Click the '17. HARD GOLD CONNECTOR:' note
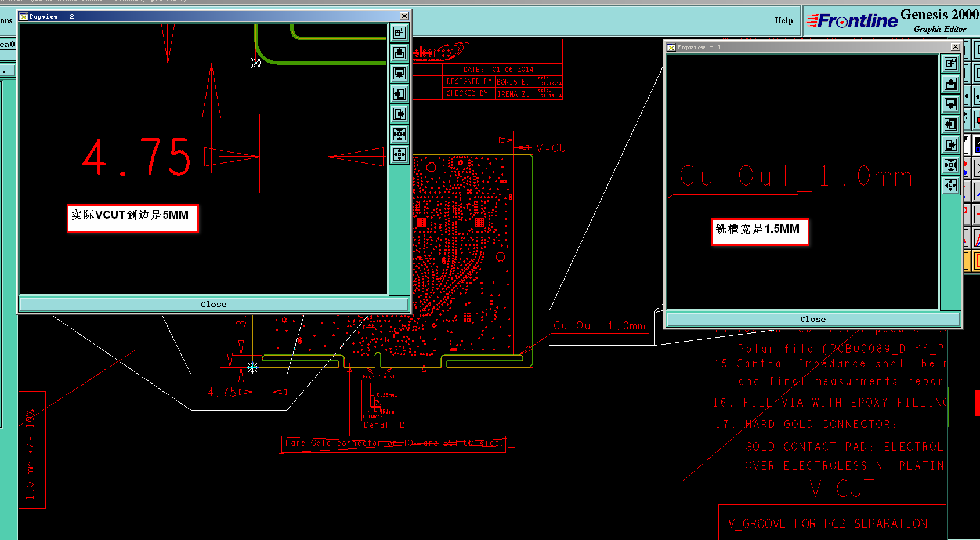The width and height of the screenshot is (980, 540). (x=806, y=425)
